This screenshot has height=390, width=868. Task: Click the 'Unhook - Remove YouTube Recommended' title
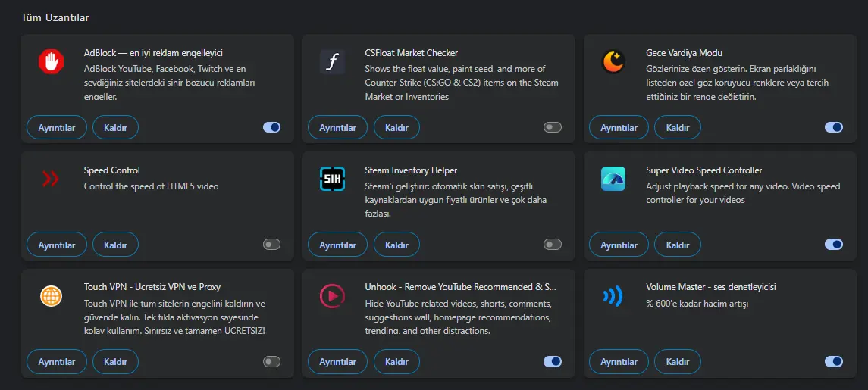(461, 288)
